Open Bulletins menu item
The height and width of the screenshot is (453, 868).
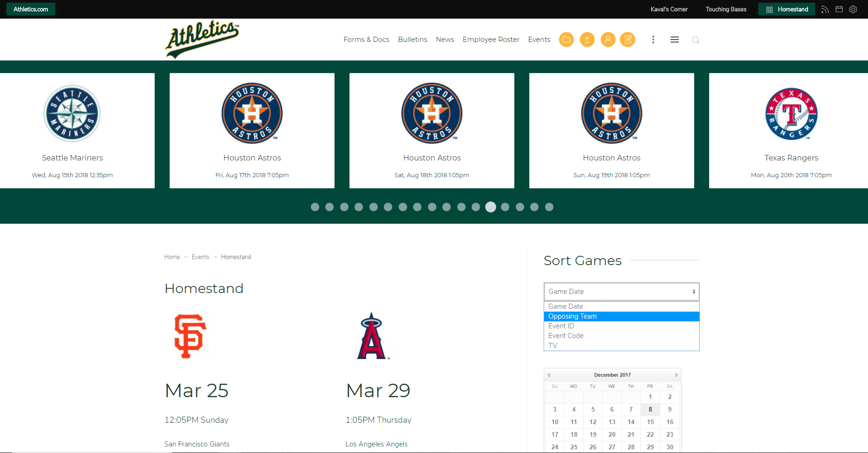tap(413, 40)
